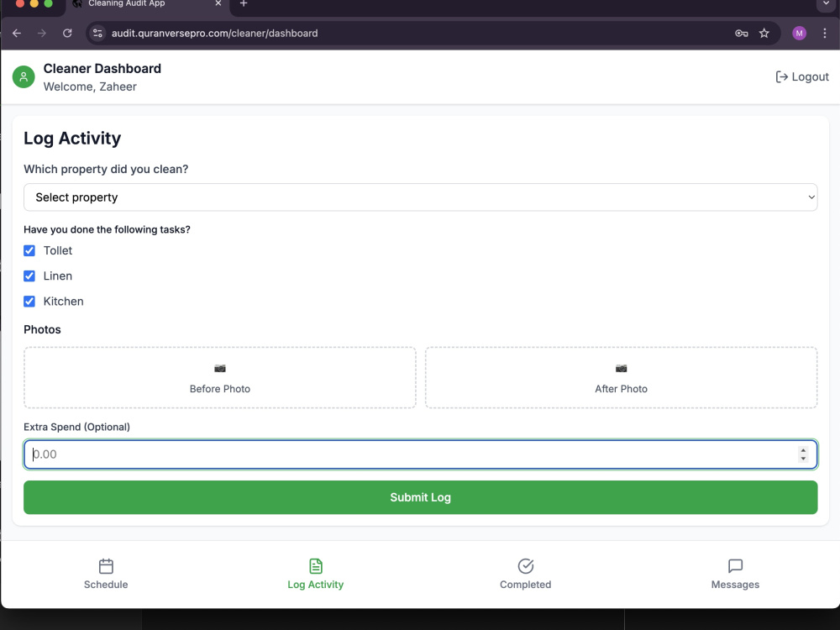Viewport: 840px width, 630px height.
Task: Click the Schedule calendar icon
Action: point(106,566)
